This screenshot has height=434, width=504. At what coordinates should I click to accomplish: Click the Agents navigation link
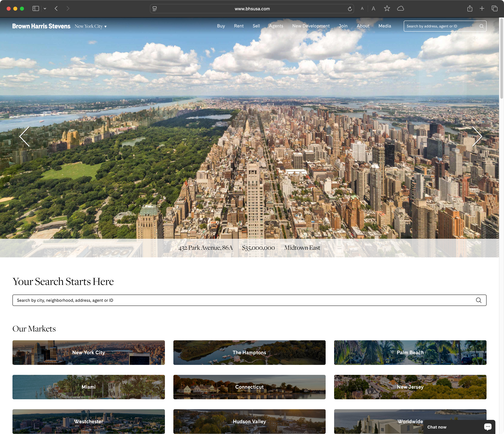(x=276, y=26)
